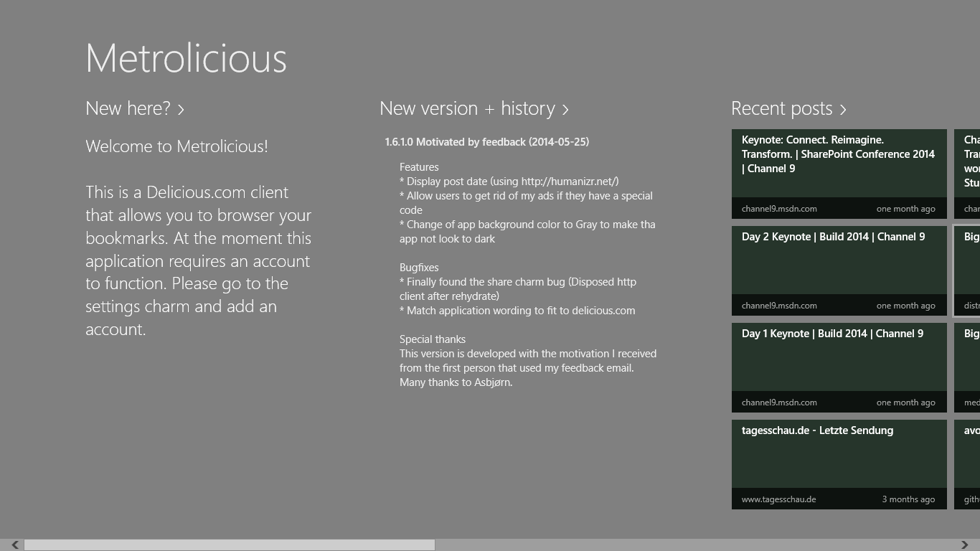Click the horizontal scrollbar thumb
This screenshot has height=551, width=980.
coord(230,545)
